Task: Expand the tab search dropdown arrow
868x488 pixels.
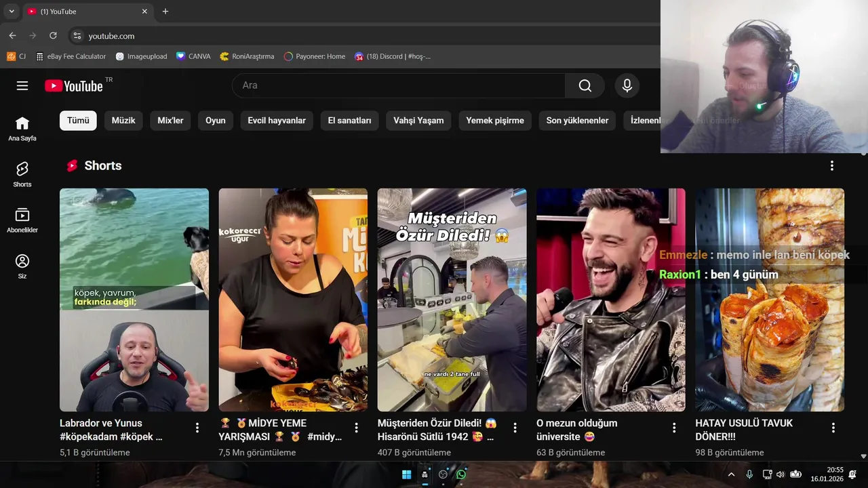Action: (x=12, y=12)
